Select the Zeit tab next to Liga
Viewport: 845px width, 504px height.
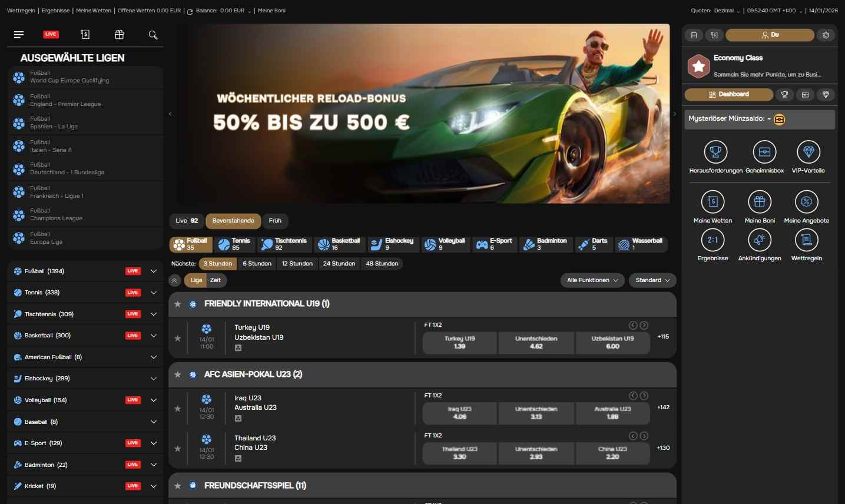coord(215,280)
